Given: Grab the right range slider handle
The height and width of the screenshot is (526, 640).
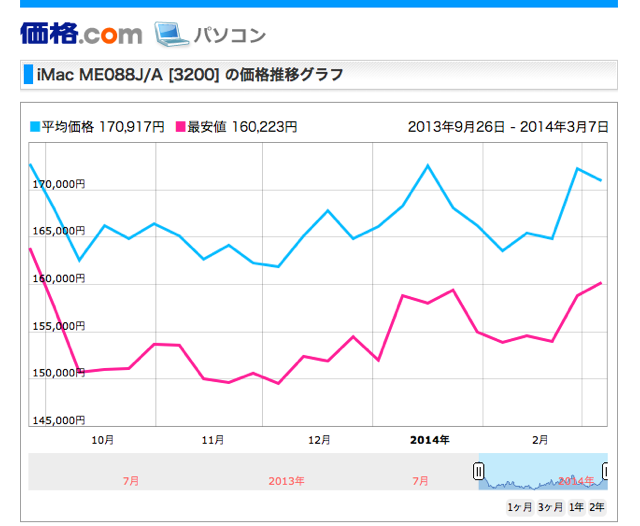Looking at the screenshot, I should click(x=605, y=471).
